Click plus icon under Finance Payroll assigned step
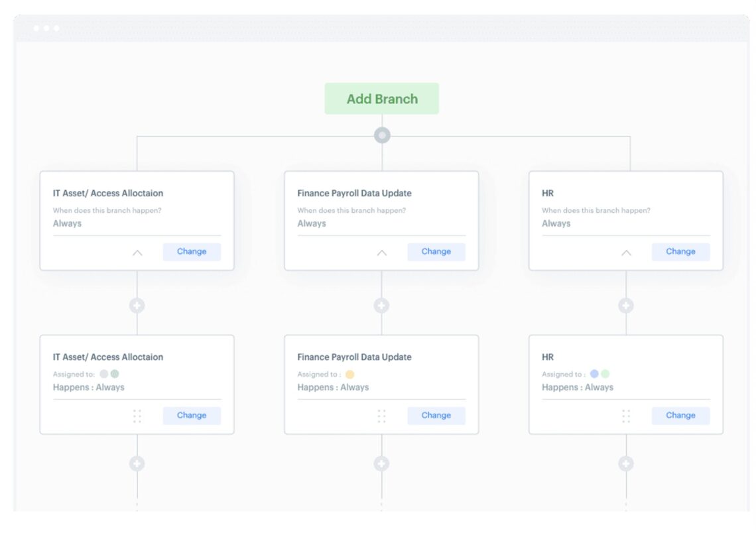 click(x=381, y=463)
